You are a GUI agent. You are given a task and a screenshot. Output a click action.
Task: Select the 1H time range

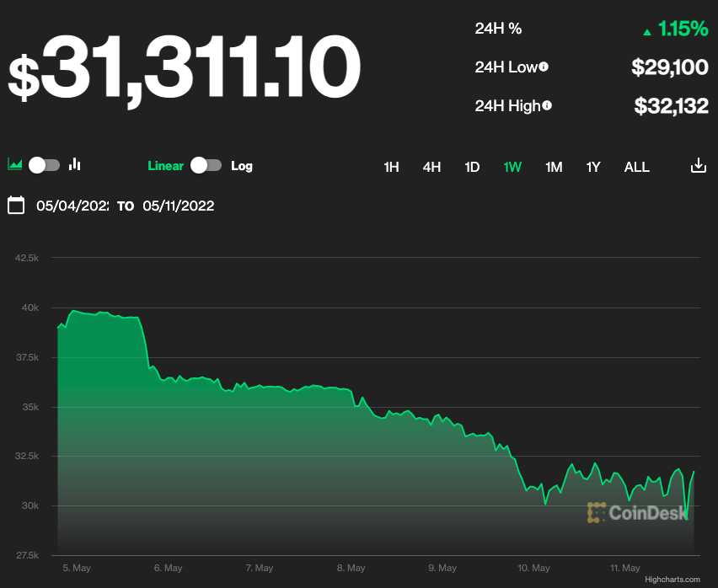tap(391, 167)
